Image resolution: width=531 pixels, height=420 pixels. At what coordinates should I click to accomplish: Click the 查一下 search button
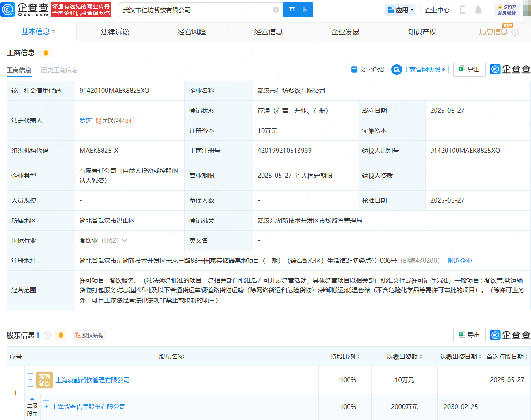298,10
